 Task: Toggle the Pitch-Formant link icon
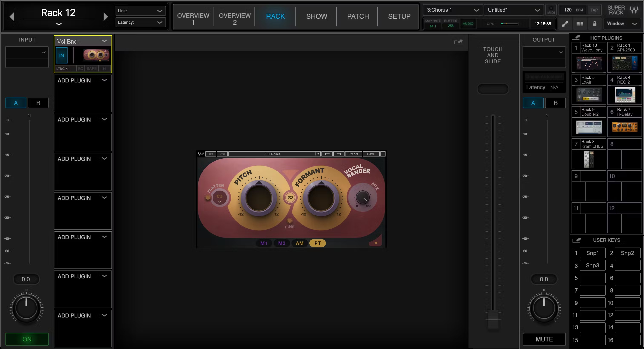coord(290,197)
